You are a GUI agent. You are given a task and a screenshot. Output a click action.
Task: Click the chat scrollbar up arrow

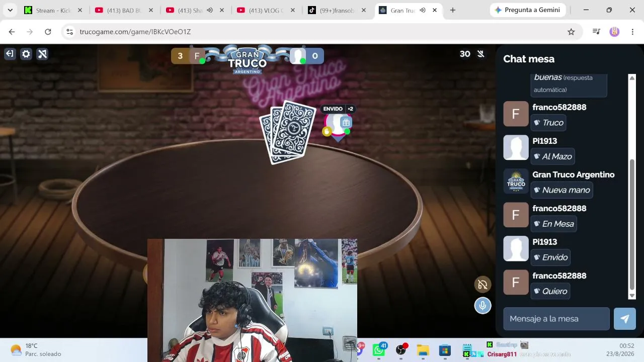coord(632,78)
